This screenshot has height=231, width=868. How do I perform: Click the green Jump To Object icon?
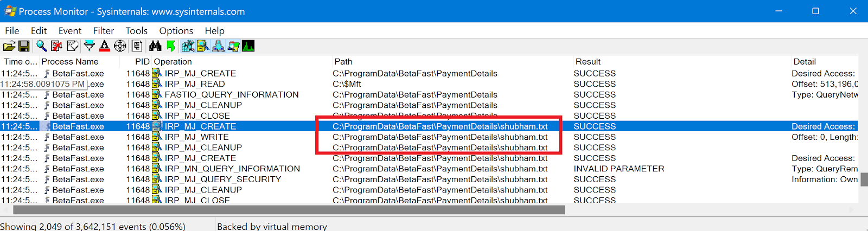[x=171, y=46]
